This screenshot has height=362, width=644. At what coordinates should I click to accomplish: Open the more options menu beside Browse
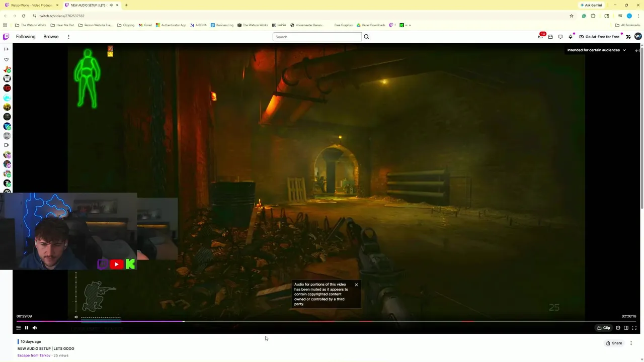pyautogui.click(x=68, y=37)
